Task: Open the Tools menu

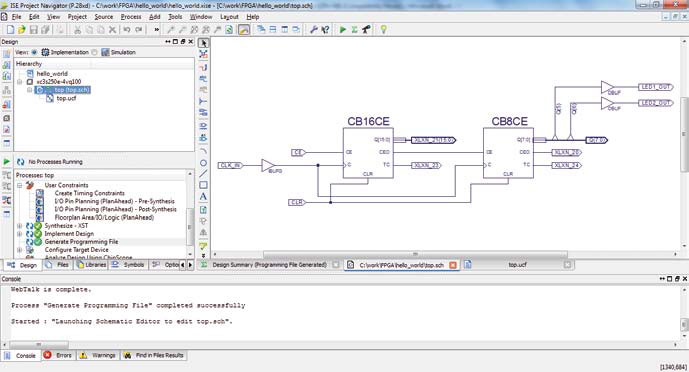Action: (175, 17)
